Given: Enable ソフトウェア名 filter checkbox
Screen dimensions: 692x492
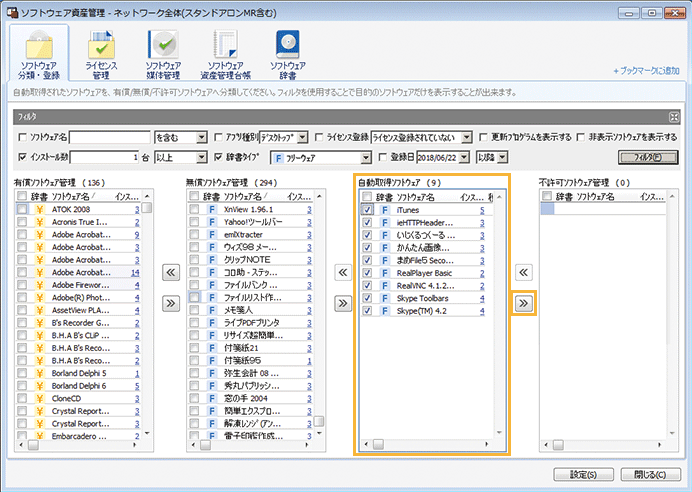Looking at the screenshot, I should click(x=23, y=137).
